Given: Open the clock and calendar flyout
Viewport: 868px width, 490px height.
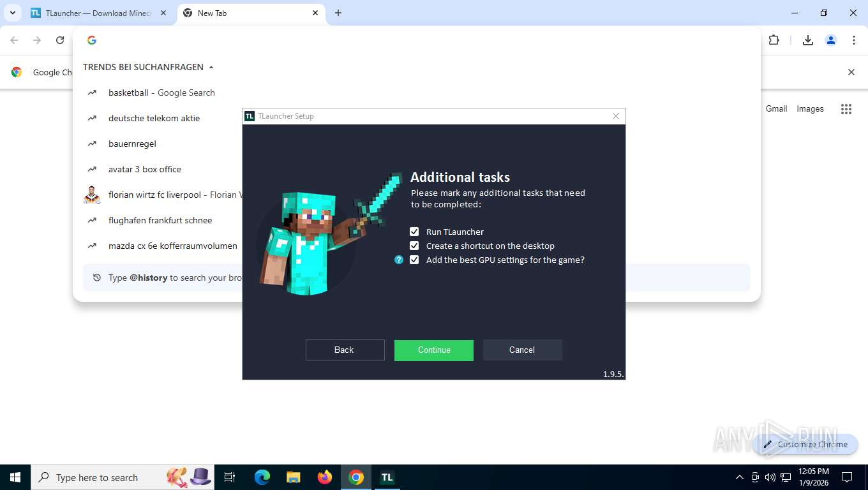Looking at the screenshot, I should coord(814,477).
